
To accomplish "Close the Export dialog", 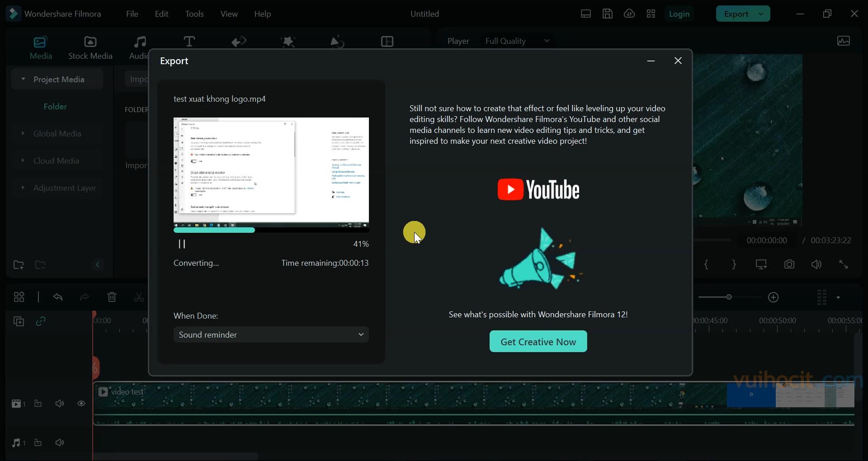I will click(678, 61).
